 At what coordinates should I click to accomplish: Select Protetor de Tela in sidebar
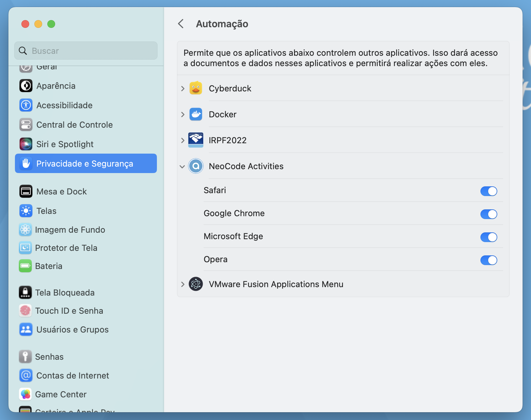[x=86, y=248]
